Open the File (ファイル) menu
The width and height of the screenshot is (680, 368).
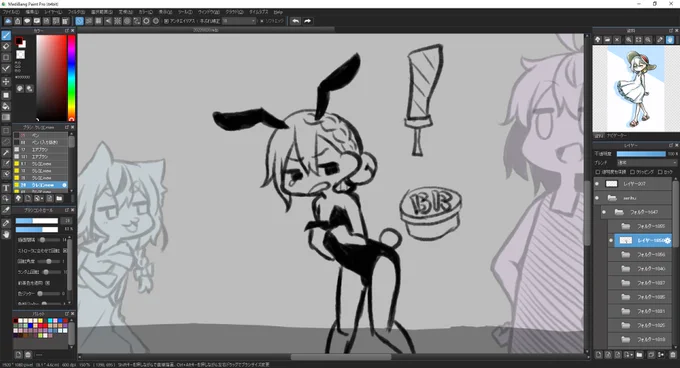point(11,12)
